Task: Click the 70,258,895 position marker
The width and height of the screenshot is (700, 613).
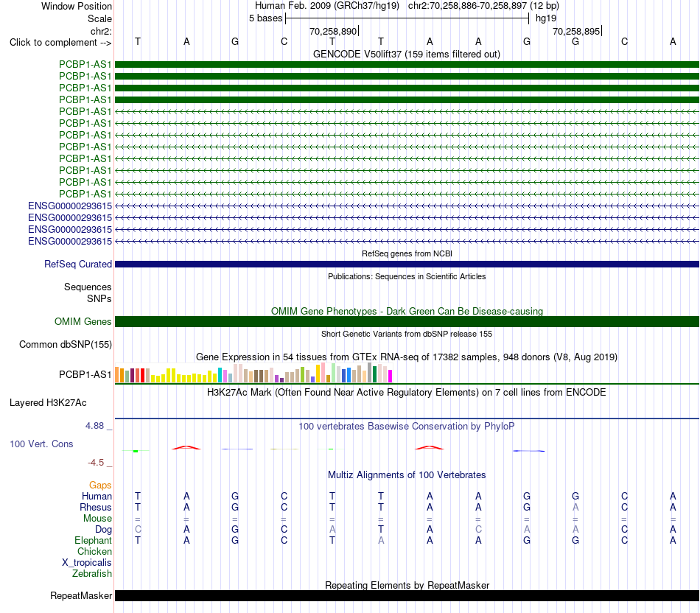Action: point(576,31)
